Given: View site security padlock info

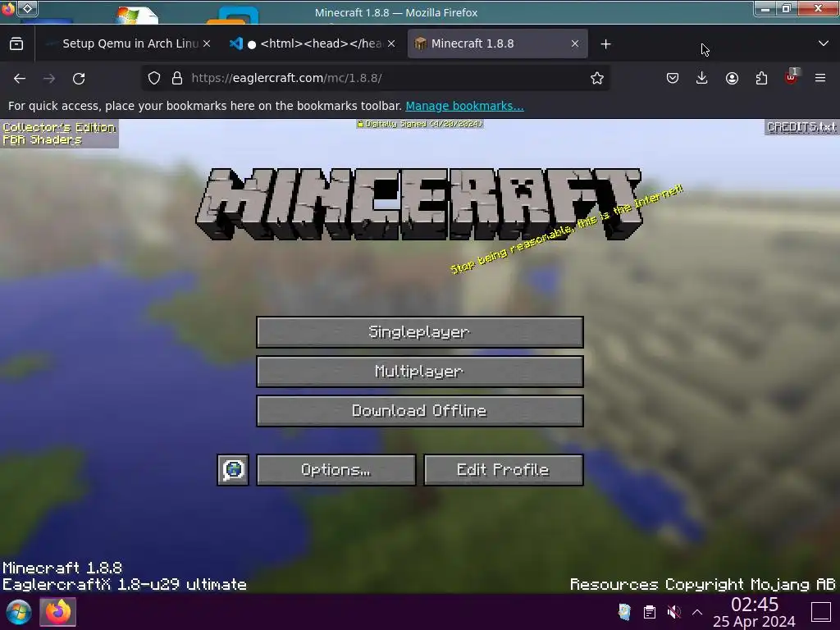Looking at the screenshot, I should click(x=177, y=78).
